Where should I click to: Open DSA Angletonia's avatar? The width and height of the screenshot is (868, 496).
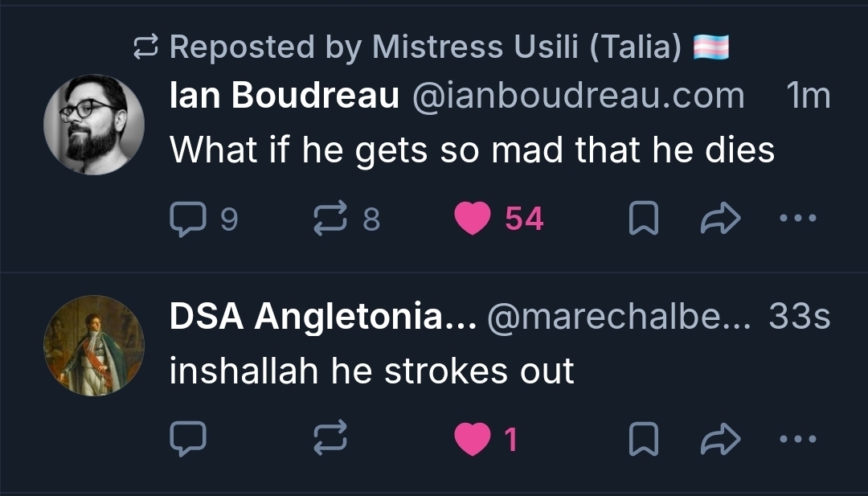[93, 346]
